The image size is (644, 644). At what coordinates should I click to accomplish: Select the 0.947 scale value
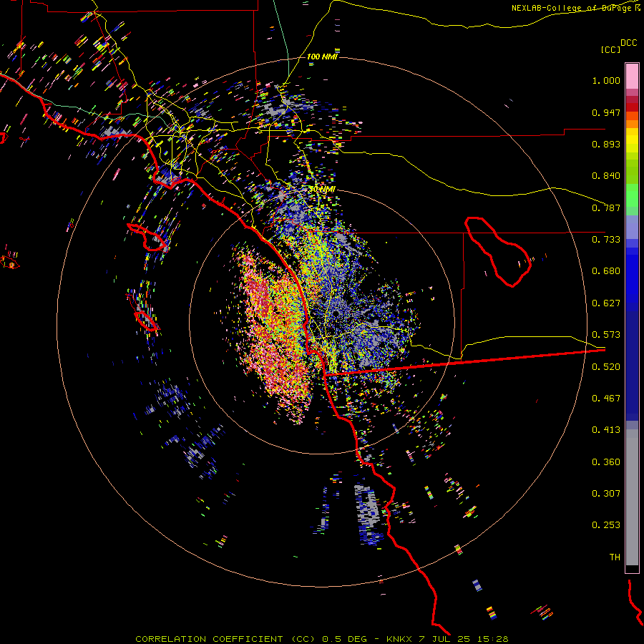coord(606,112)
